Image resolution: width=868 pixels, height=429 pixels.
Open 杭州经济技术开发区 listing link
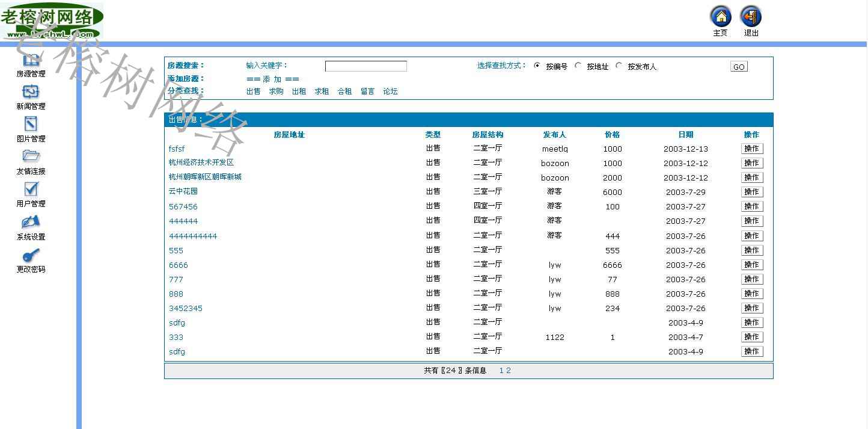pyautogui.click(x=201, y=162)
